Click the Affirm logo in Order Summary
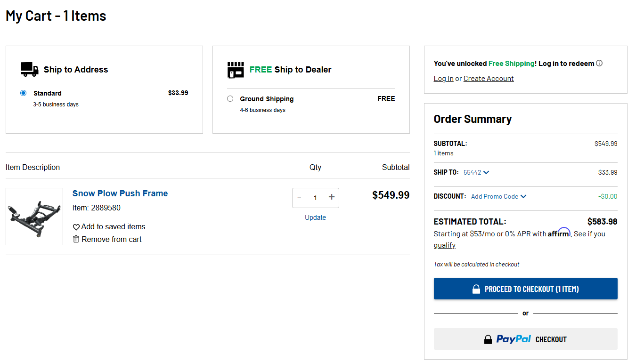The height and width of the screenshot is (362, 644). (x=559, y=233)
